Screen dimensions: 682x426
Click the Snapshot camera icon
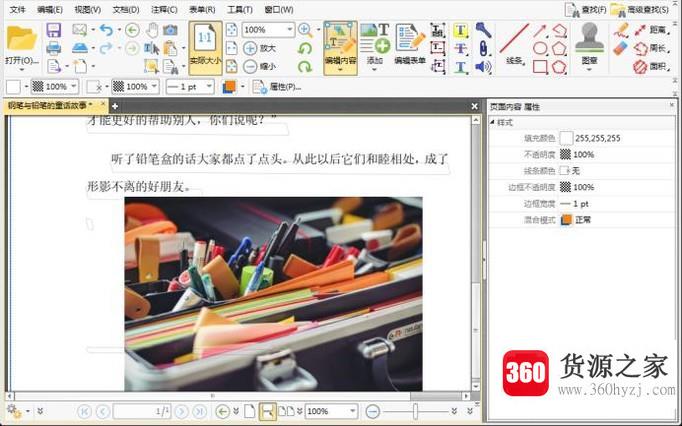click(170, 30)
